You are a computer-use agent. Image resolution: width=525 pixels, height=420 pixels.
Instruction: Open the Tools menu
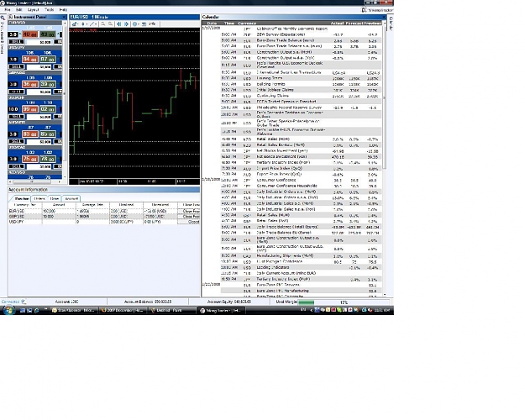point(49,10)
